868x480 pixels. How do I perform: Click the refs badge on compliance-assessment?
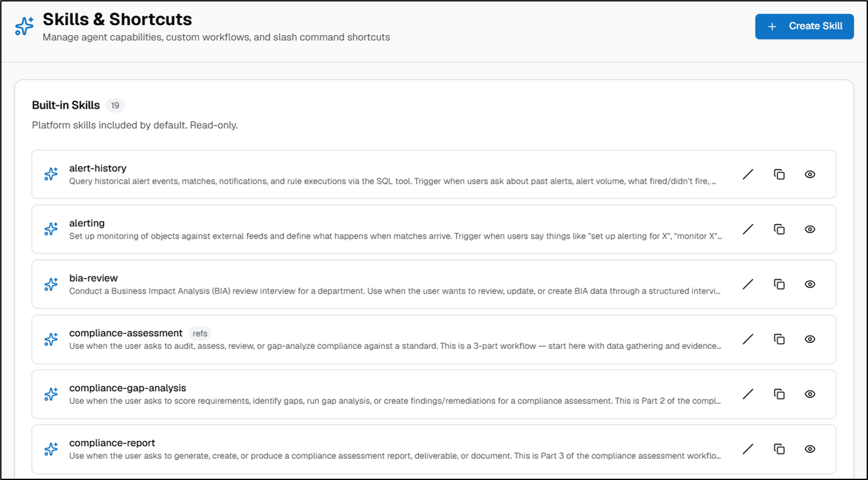click(200, 333)
